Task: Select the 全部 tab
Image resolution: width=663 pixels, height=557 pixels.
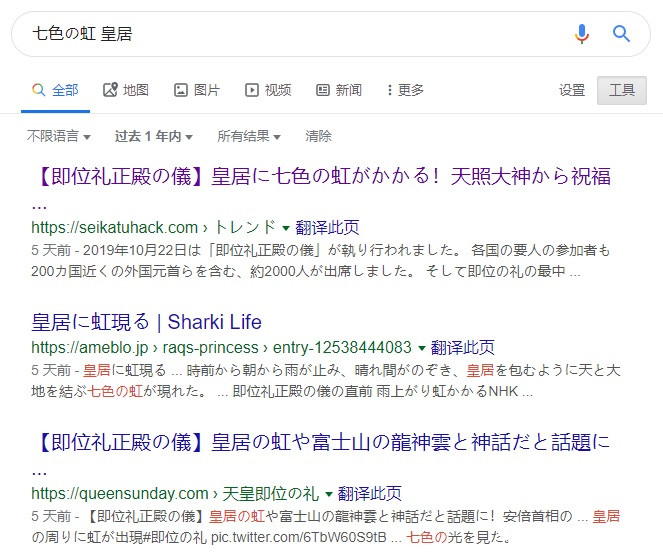Action: [x=55, y=90]
